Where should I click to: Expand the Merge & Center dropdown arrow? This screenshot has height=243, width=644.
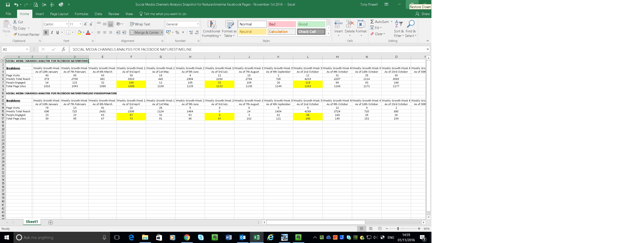(162, 33)
